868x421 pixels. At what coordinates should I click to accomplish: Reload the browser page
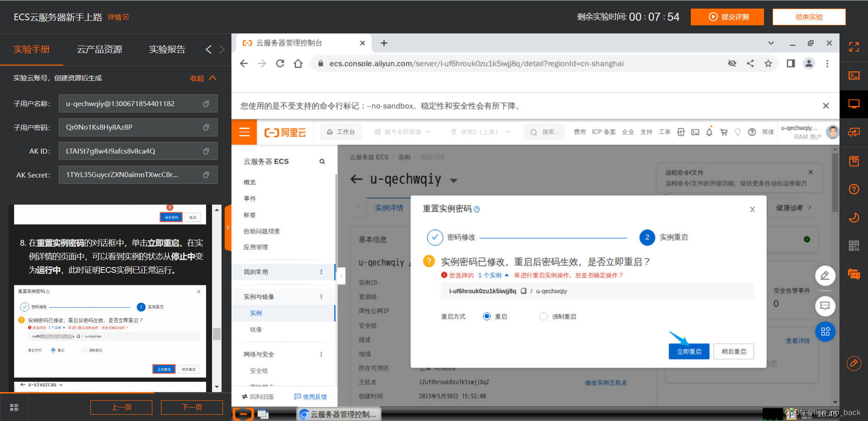pyautogui.click(x=280, y=64)
